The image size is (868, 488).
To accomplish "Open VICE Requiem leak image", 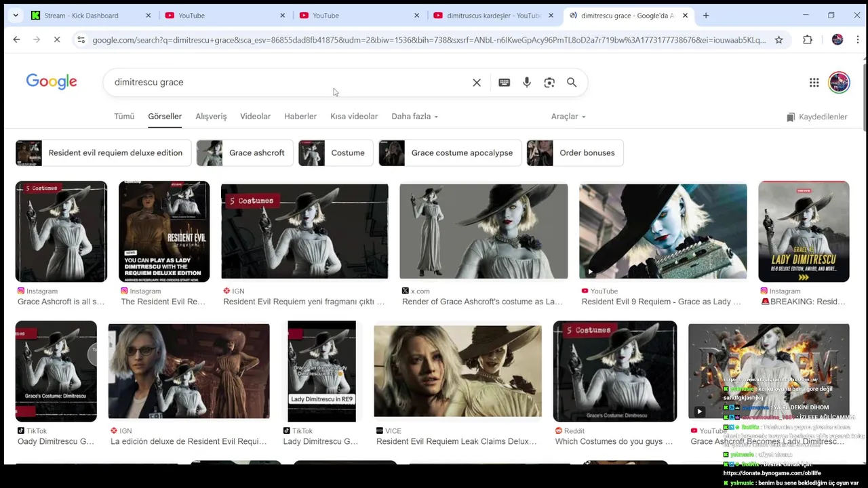I will pyautogui.click(x=458, y=371).
